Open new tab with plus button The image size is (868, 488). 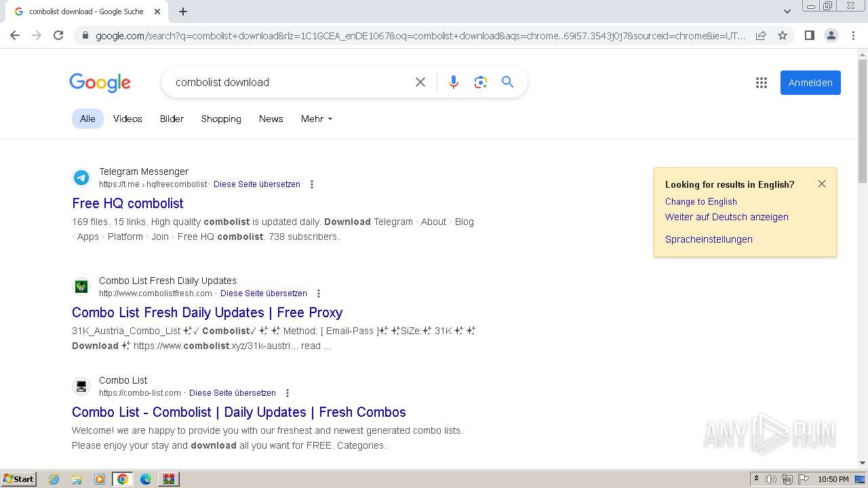click(183, 12)
